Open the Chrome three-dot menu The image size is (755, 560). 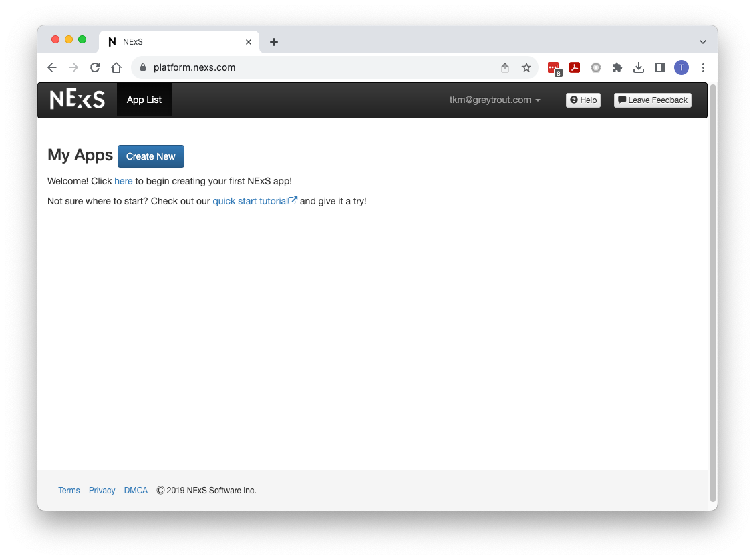703,67
